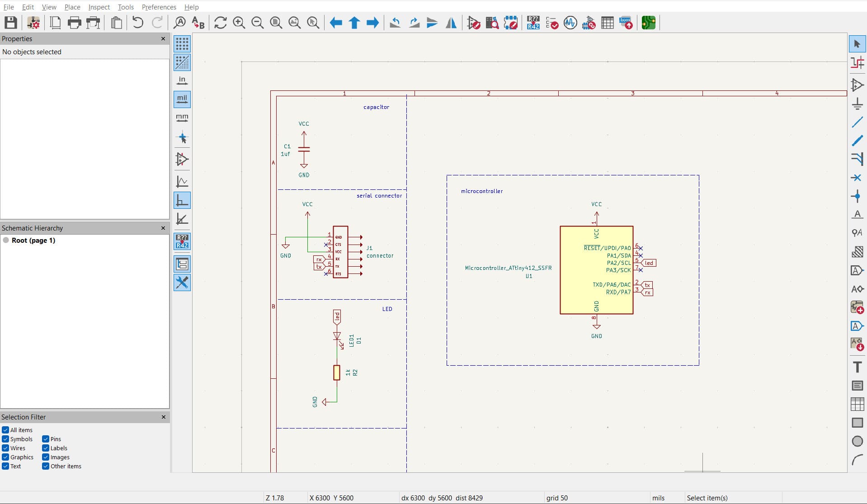The image size is (867, 504).
Task: Close the Properties panel
Action: coord(163,39)
